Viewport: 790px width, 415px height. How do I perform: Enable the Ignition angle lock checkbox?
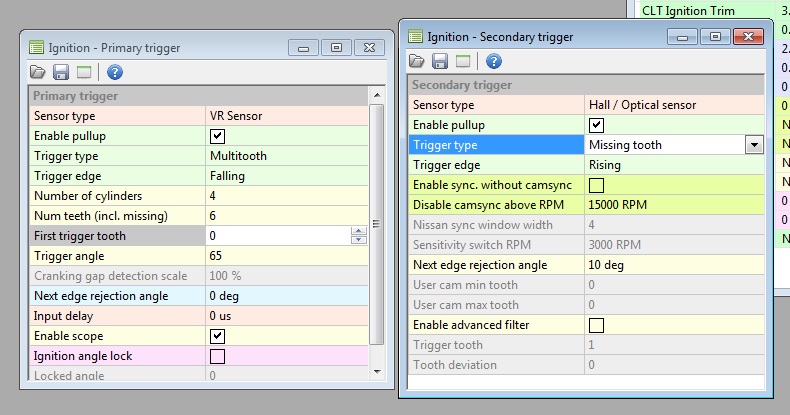217,356
